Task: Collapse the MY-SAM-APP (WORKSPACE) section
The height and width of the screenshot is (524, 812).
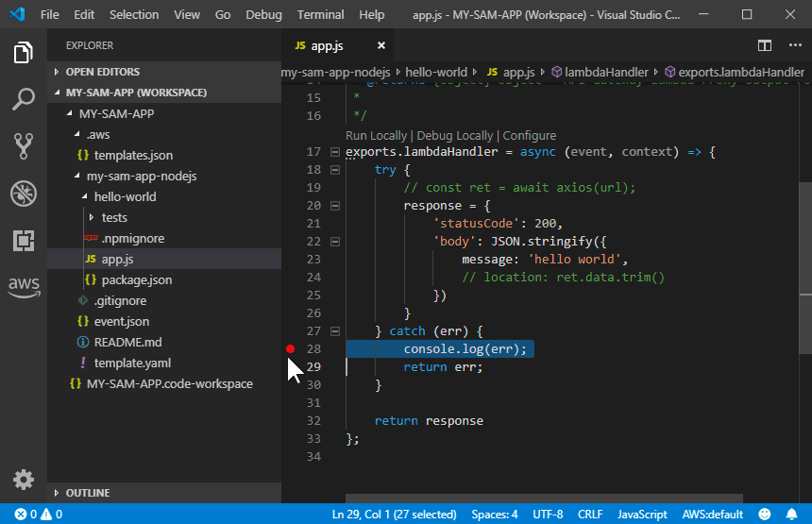Action: [164, 93]
